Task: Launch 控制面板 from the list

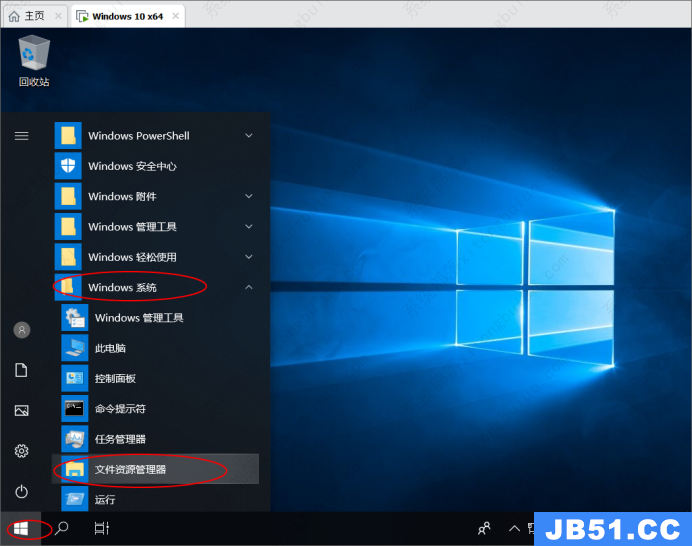Action: point(115,379)
